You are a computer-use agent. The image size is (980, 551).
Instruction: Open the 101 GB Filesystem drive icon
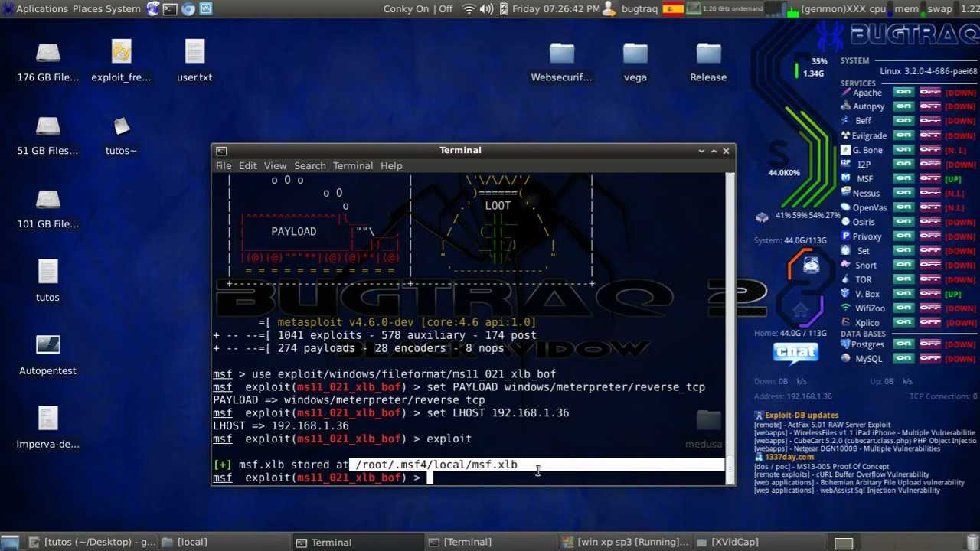coord(47,200)
